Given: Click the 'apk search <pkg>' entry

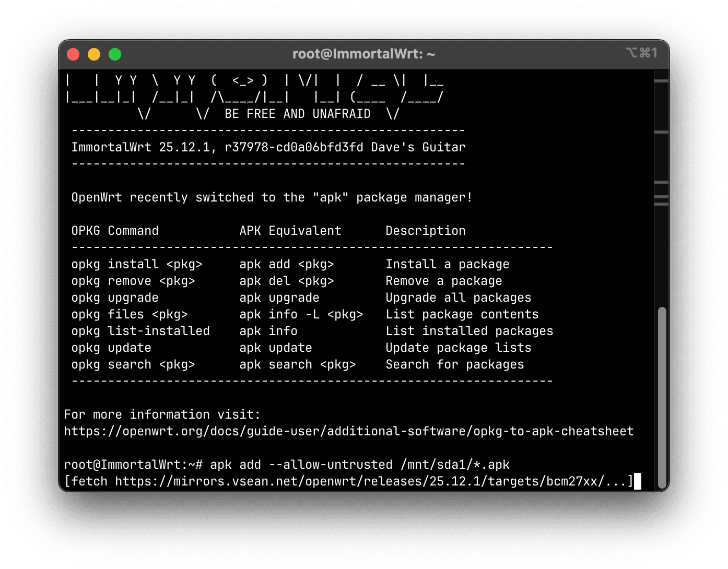Looking at the screenshot, I should 297,364.
